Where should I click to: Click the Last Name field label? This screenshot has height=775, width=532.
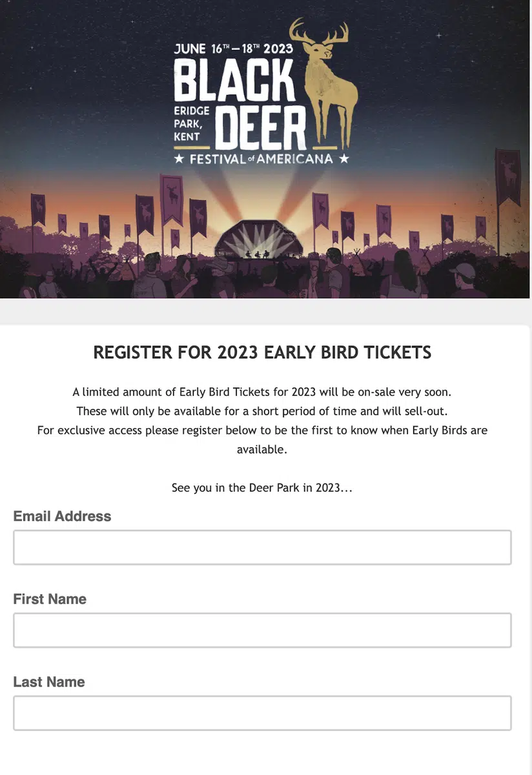pyautogui.click(x=49, y=681)
